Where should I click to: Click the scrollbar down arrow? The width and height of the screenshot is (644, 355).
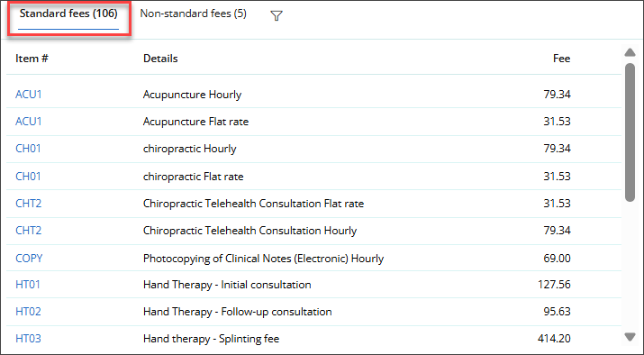pyautogui.click(x=630, y=337)
